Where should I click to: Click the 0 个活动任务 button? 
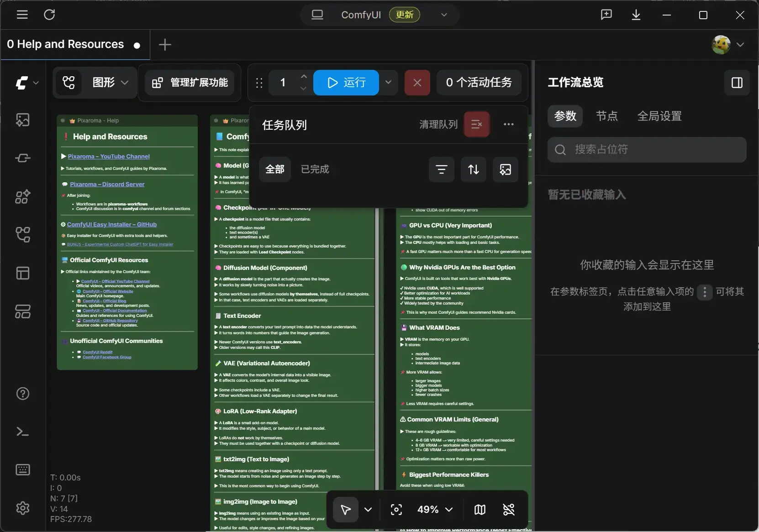tap(479, 83)
